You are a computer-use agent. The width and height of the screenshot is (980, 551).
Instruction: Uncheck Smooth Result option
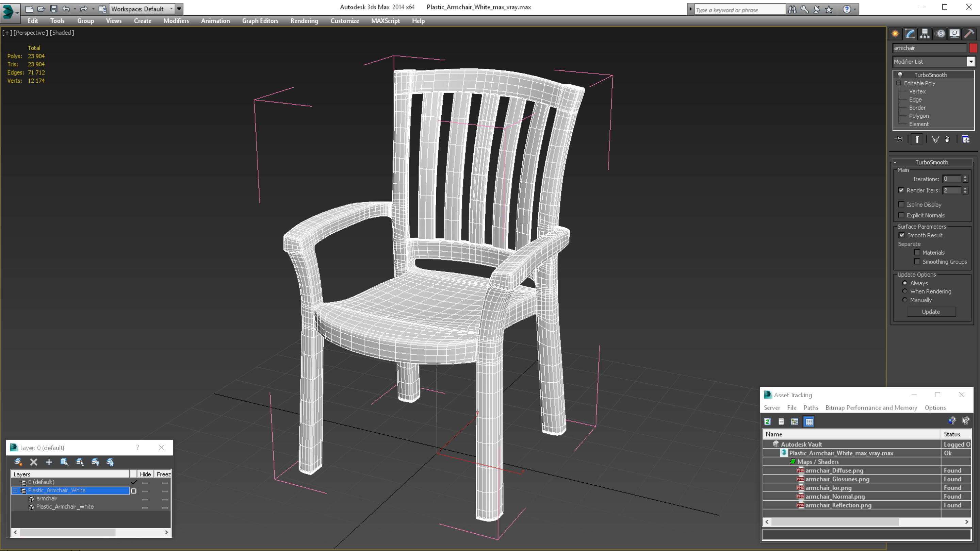[902, 235]
